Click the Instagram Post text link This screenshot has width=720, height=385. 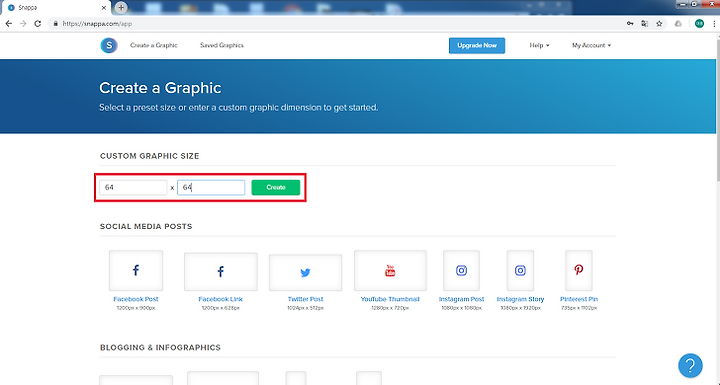coord(461,299)
